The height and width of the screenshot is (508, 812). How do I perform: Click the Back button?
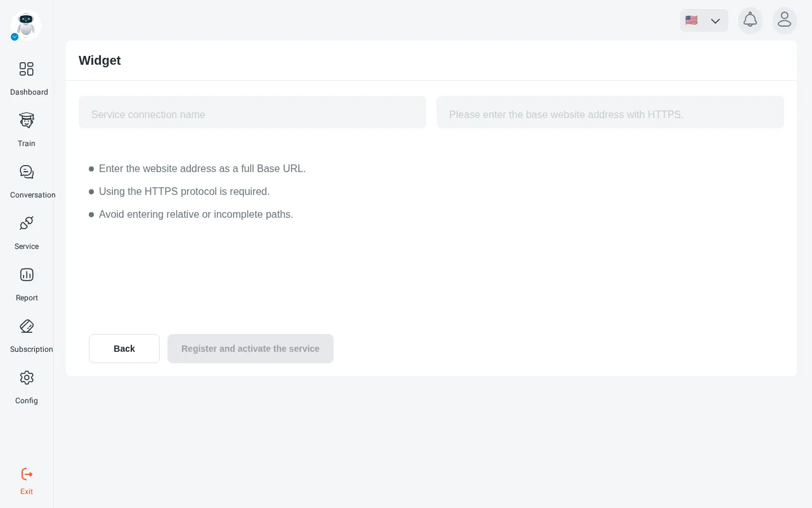124,349
